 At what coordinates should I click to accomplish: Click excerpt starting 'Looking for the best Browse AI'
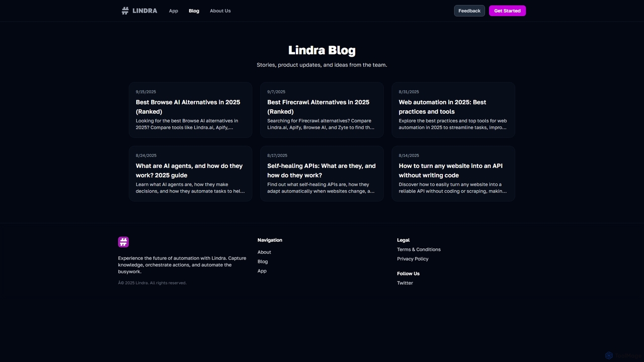pyautogui.click(x=187, y=124)
